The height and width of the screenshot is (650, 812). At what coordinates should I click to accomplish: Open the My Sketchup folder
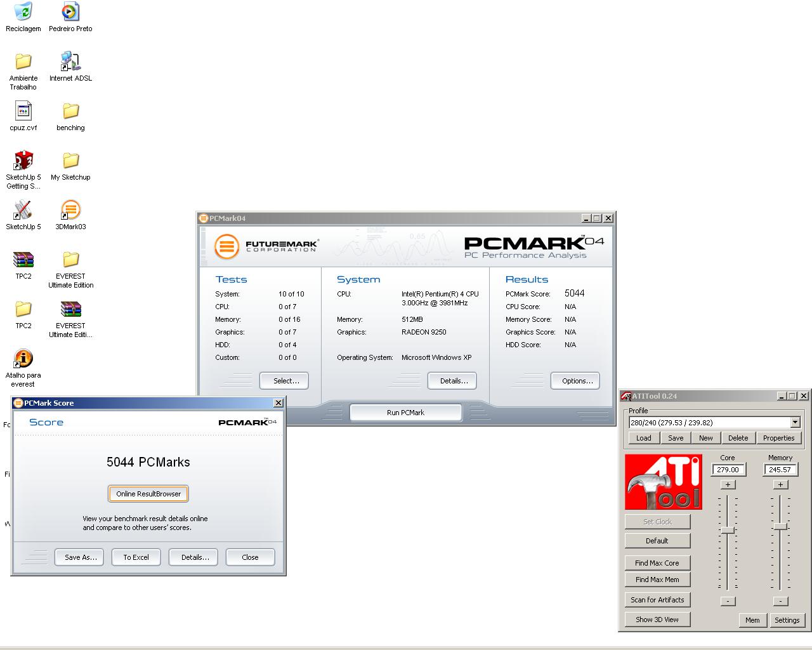[x=70, y=166]
